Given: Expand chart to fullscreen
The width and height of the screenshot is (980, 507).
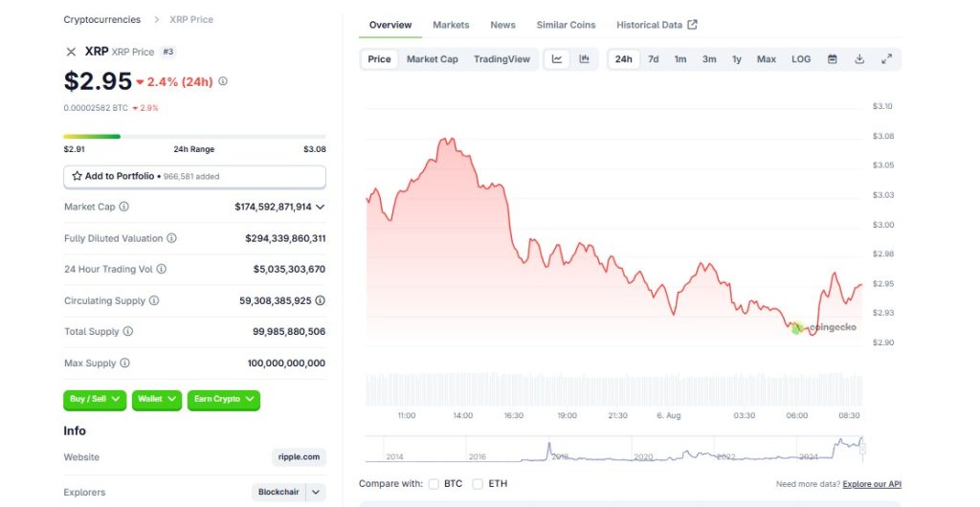Looking at the screenshot, I should 886,59.
